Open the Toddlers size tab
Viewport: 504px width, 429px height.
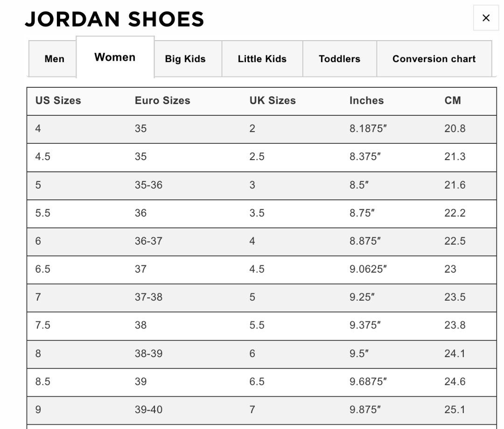[339, 59]
